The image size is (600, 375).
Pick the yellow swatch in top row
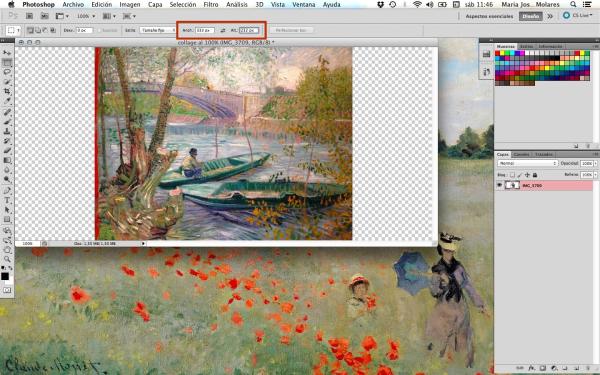coord(502,53)
